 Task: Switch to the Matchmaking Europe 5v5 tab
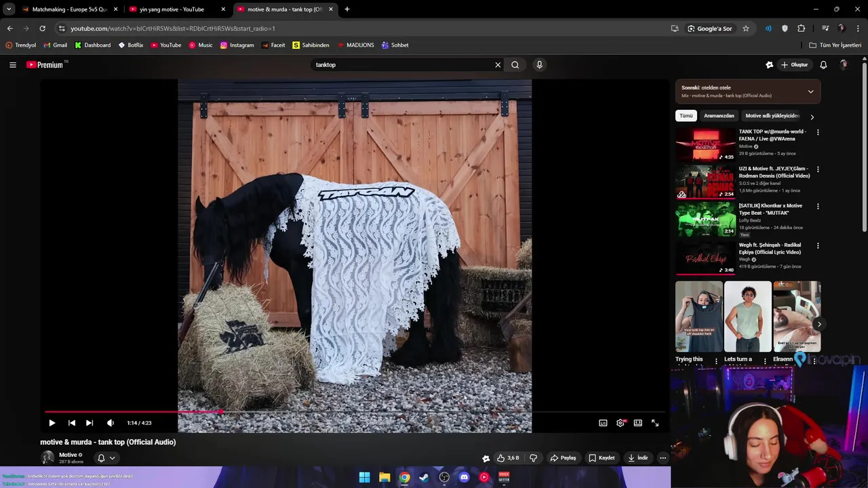point(70,9)
